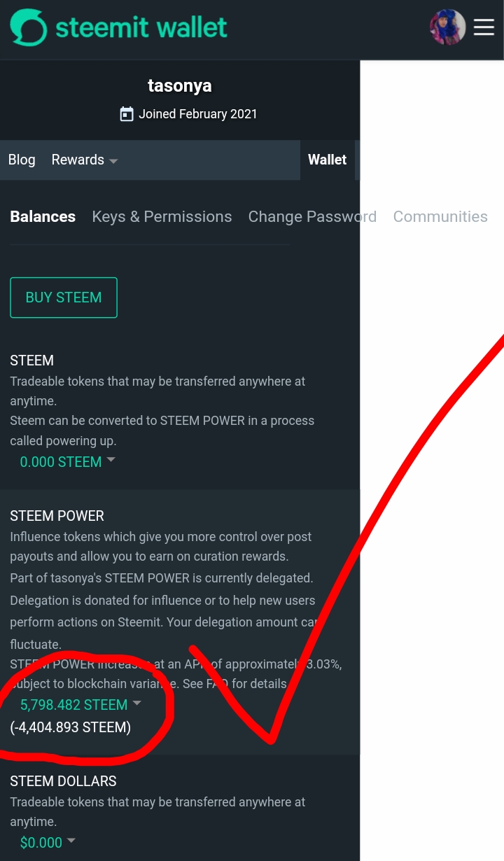504x861 pixels.
Task: Open Keys & Permissions
Action: 162,216
